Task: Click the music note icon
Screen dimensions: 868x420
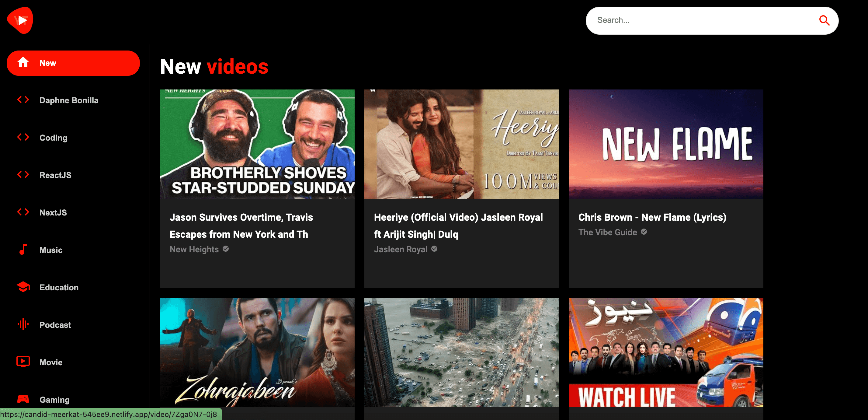Action: [x=23, y=250]
